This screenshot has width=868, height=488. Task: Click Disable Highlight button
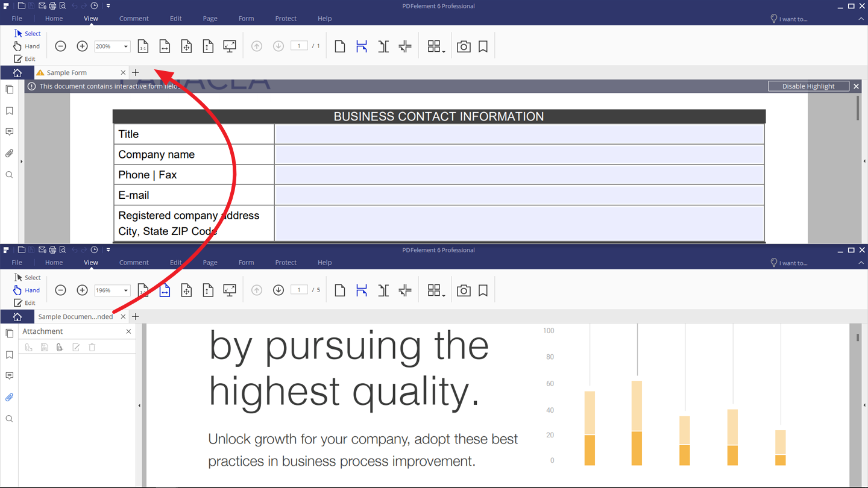point(808,86)
